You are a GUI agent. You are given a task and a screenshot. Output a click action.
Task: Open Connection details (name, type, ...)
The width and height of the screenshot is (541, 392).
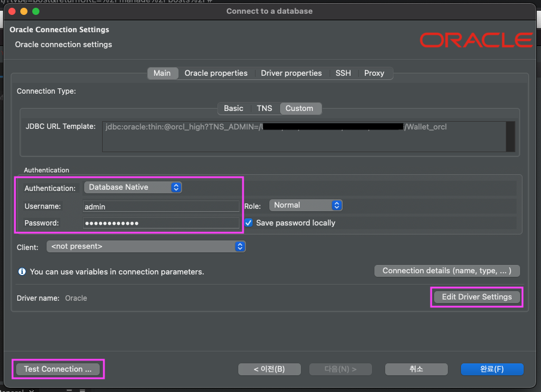pos(447,271)
